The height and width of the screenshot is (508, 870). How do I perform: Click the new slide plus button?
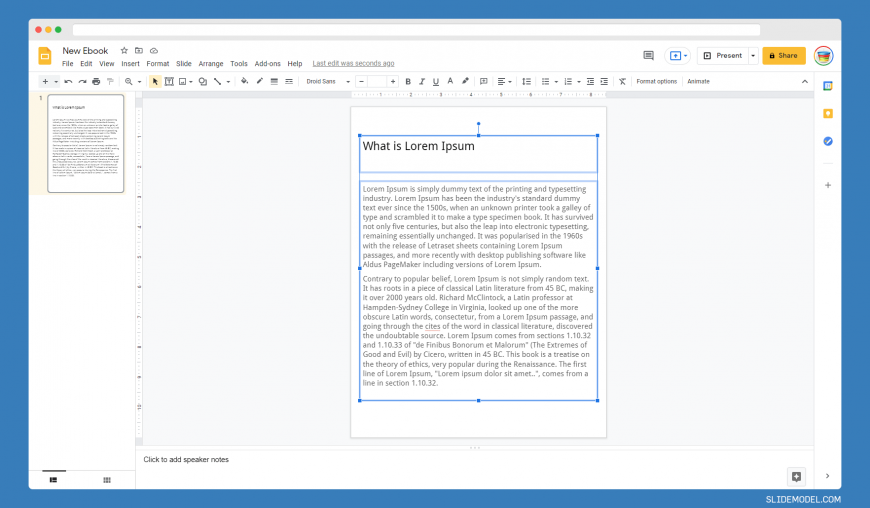[x=45, y=82]
